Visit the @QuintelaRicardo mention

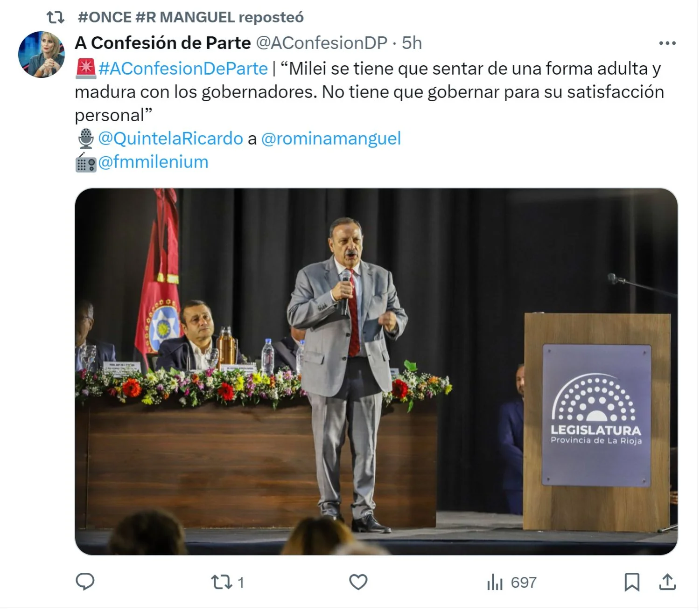pos(170,139)
